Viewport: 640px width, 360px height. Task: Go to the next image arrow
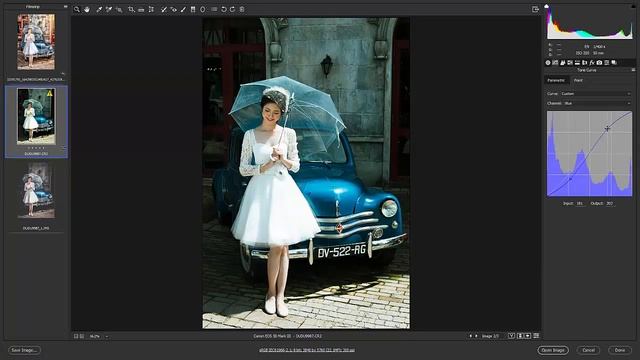pos(476,336)
